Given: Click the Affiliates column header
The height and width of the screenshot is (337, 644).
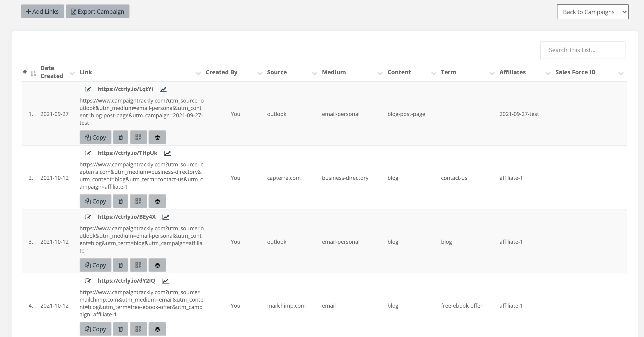Looking at the screenshot, I should pyautogui.click(x=513, y=72).
